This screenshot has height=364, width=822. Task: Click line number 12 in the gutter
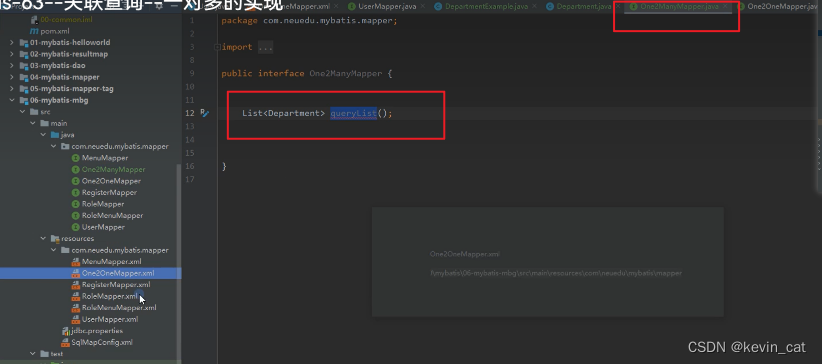pos(190,113)
